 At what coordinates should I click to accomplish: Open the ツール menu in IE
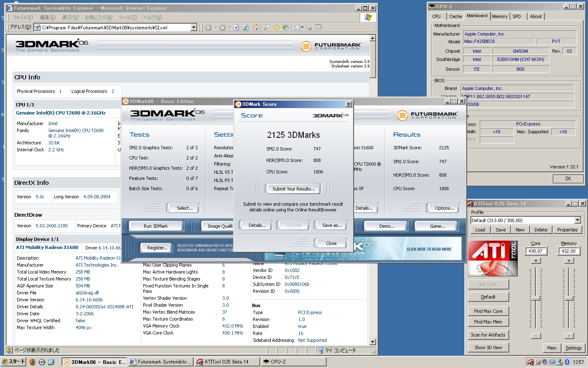point(128,18)
